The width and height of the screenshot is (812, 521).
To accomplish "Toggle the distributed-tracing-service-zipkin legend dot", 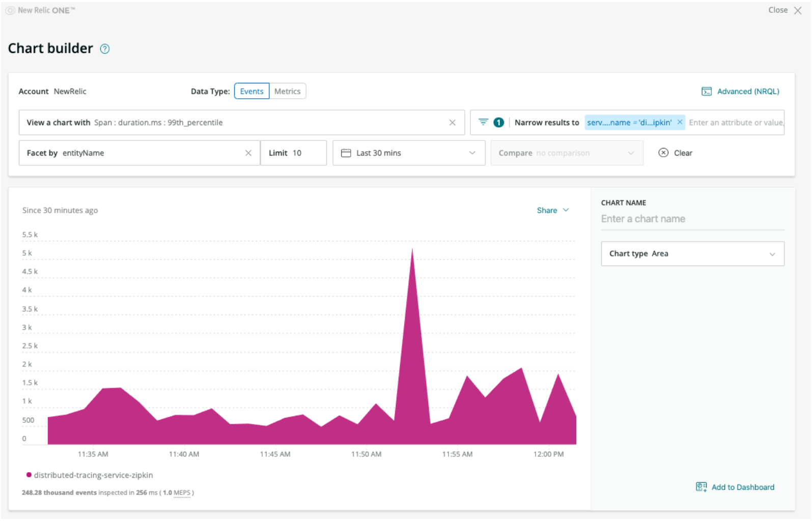I will 29,475.
